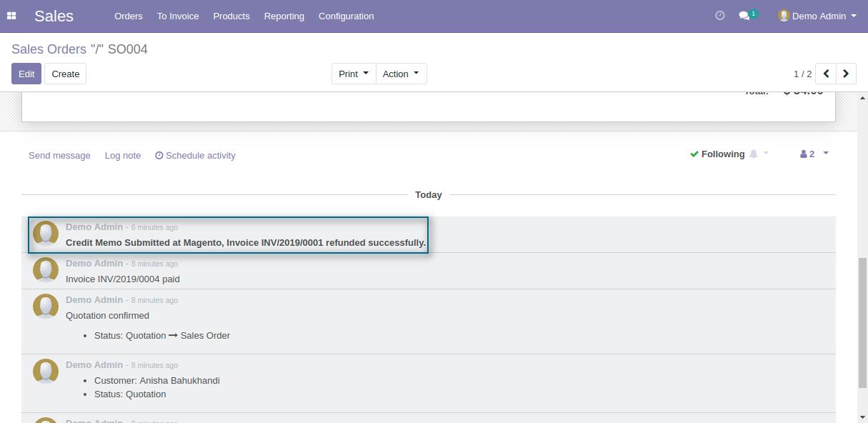Open the activities clock icon

coord(719,16)
